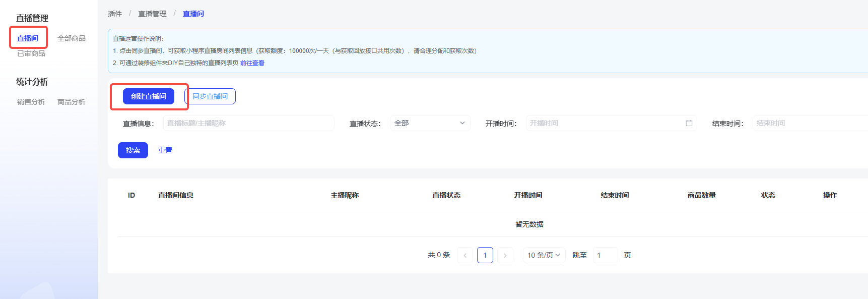The height and width of the screenshot is (299, 868).
Task: Open 全部商品 in the sidebar
Action: coord(71,38)
